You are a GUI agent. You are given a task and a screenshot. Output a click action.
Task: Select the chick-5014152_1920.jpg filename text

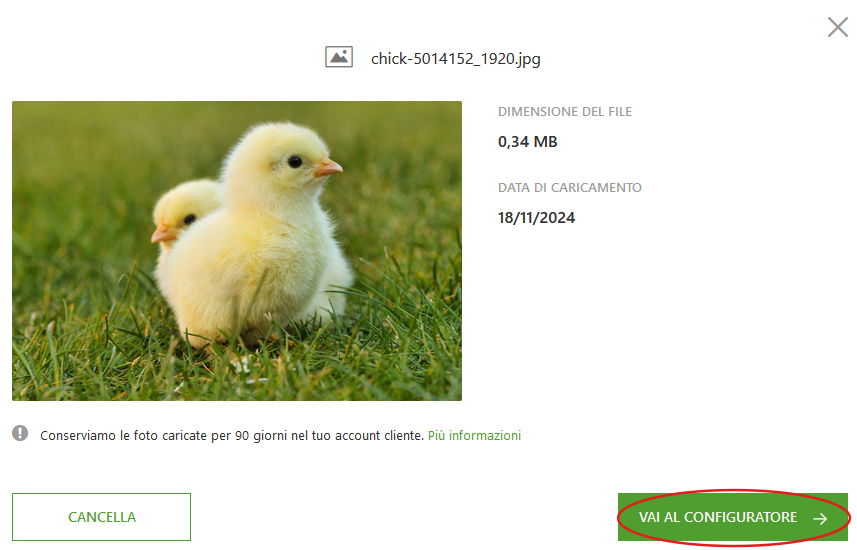point(455,58)
